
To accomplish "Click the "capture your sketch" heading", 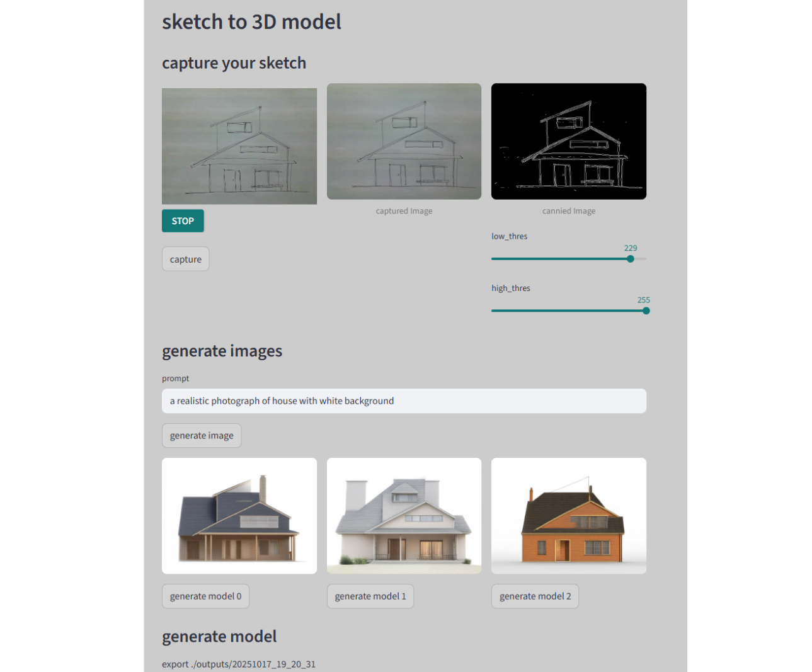I will coord(234,63).
